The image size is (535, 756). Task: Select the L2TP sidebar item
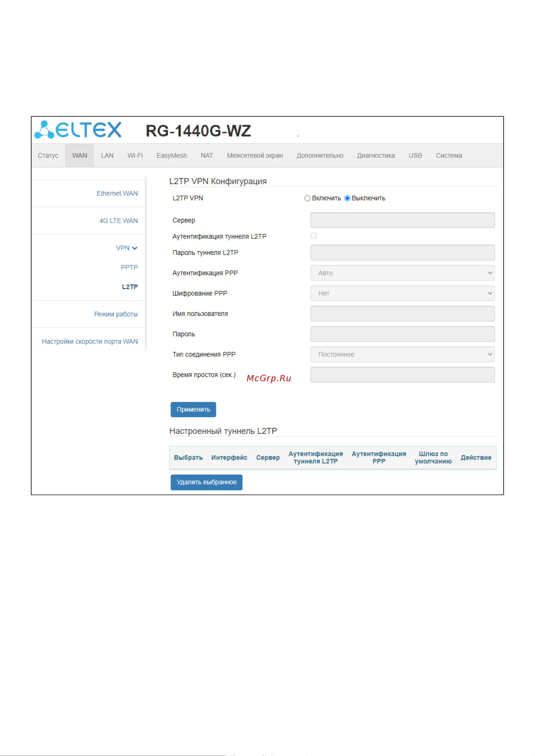pyautogui.click(x=130, y=287)
